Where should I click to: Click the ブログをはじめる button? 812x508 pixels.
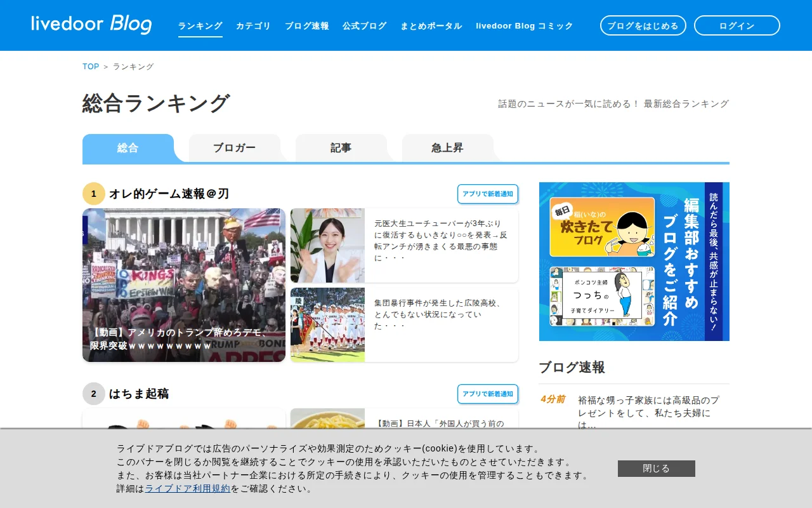point(643,25)
